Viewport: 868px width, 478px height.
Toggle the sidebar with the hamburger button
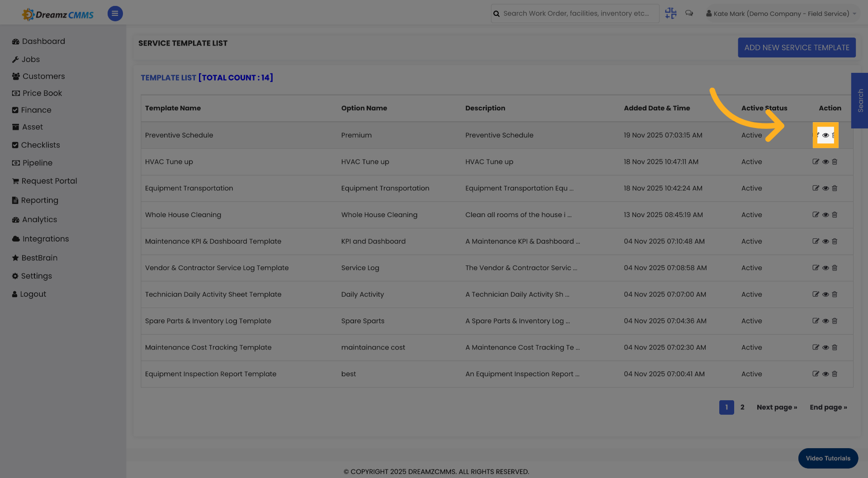[115, 14]
